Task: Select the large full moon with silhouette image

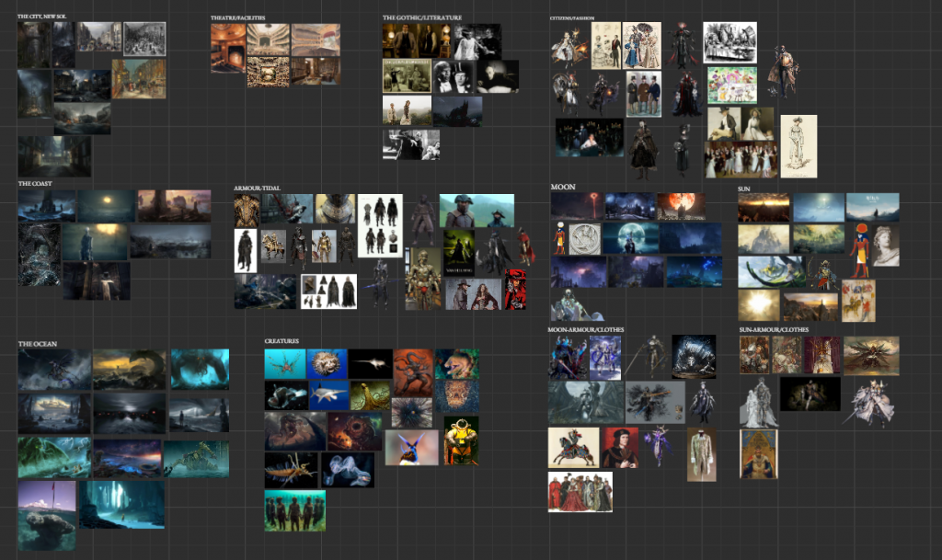Action: [630, 238]
